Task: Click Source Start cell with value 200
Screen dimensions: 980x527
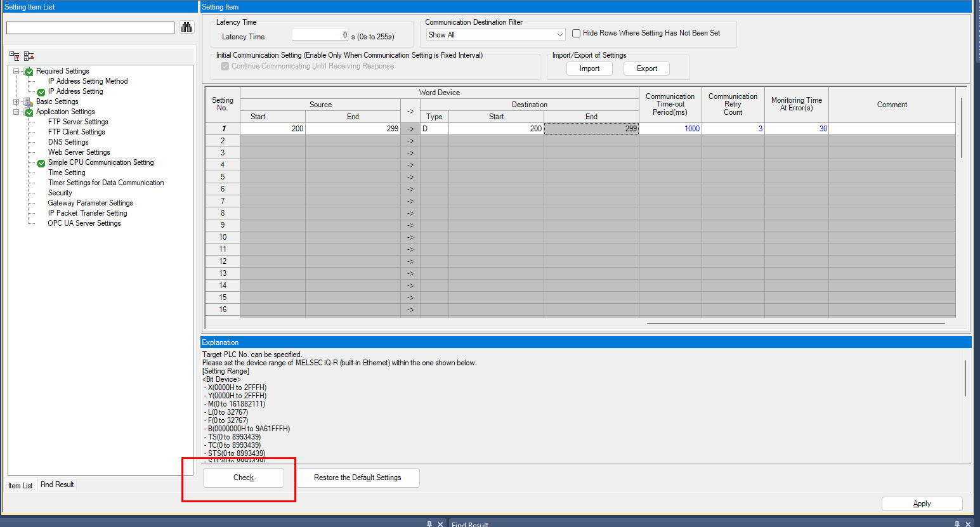Action: pos(273,129)
